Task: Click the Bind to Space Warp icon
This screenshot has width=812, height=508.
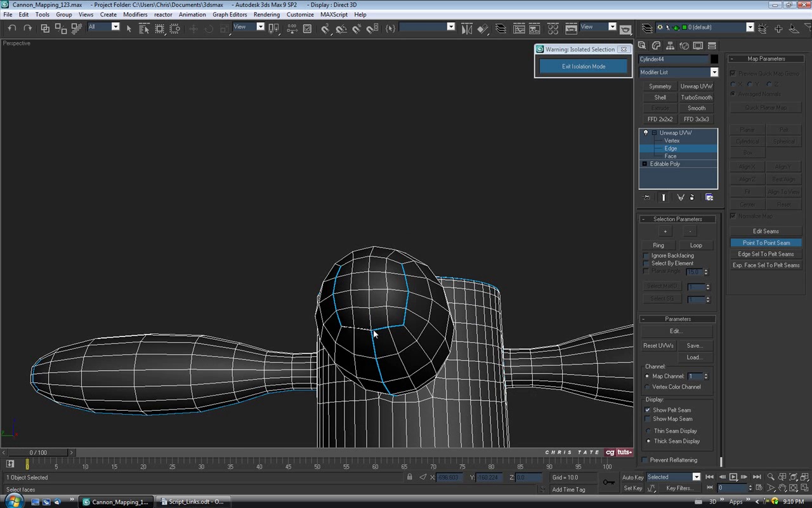Action: coord(76,29)
